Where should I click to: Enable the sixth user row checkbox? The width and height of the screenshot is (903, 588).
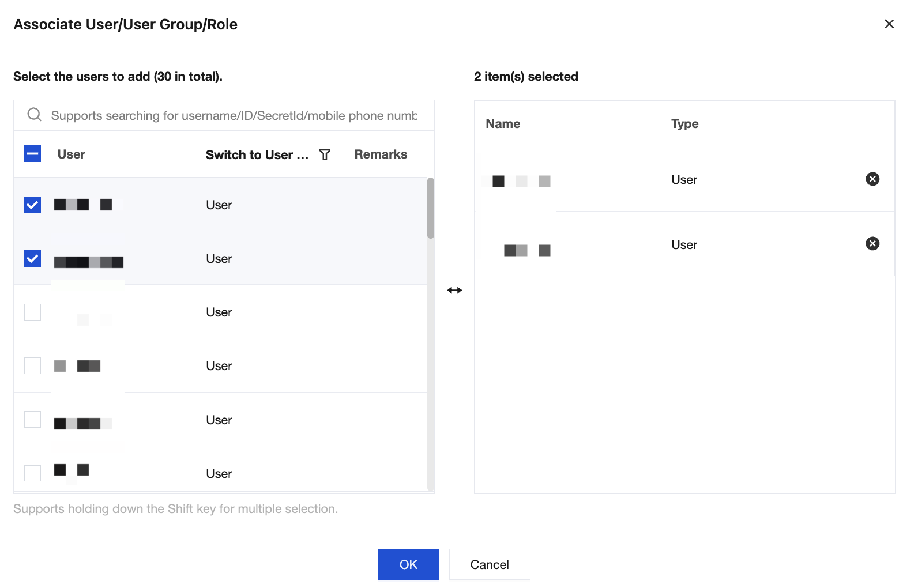point(33,473)
